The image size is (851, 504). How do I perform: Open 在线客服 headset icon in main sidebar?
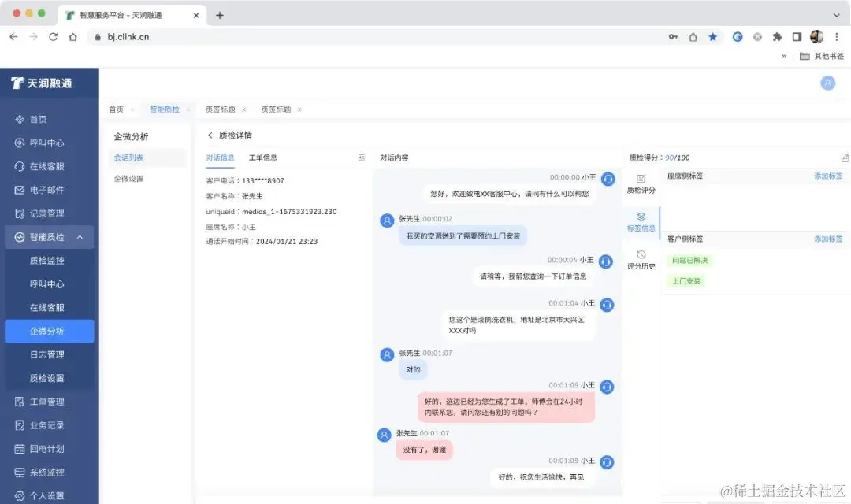(x=20, y=166)
